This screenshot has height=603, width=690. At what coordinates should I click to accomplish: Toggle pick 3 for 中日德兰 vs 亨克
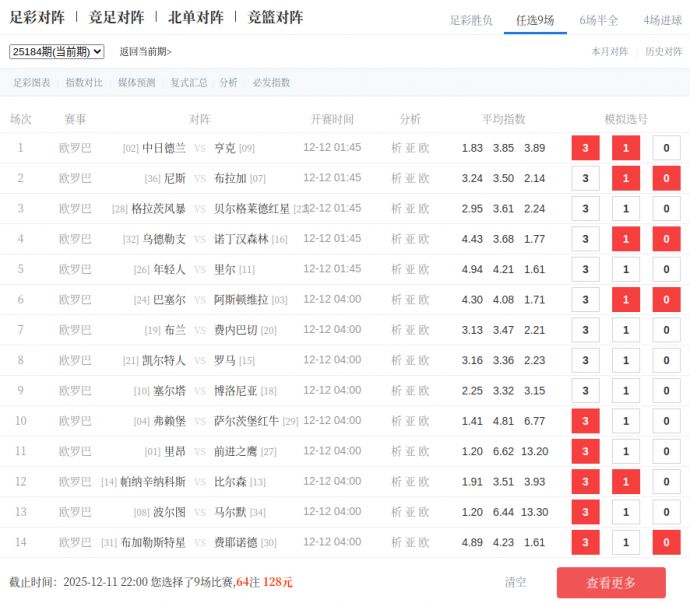pyautogui.click(x=585, y=148)
